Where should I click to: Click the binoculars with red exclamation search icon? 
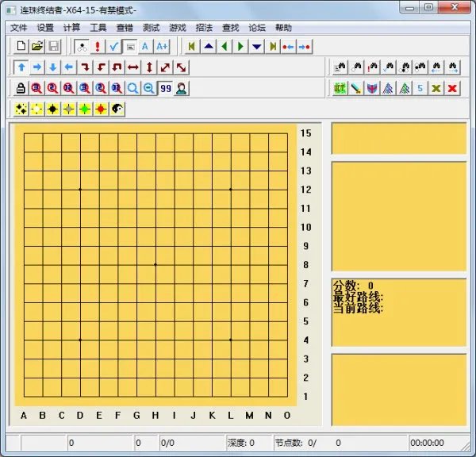pyautogui.click(x=372, y=67)
